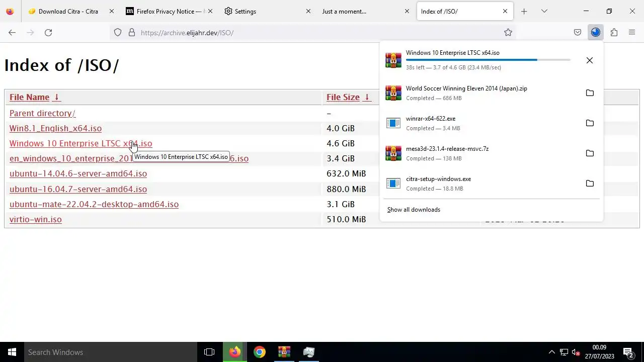Open the Extensions puzzle icon
The width and height of the screenshot is (644, 362).
point(614,32)
